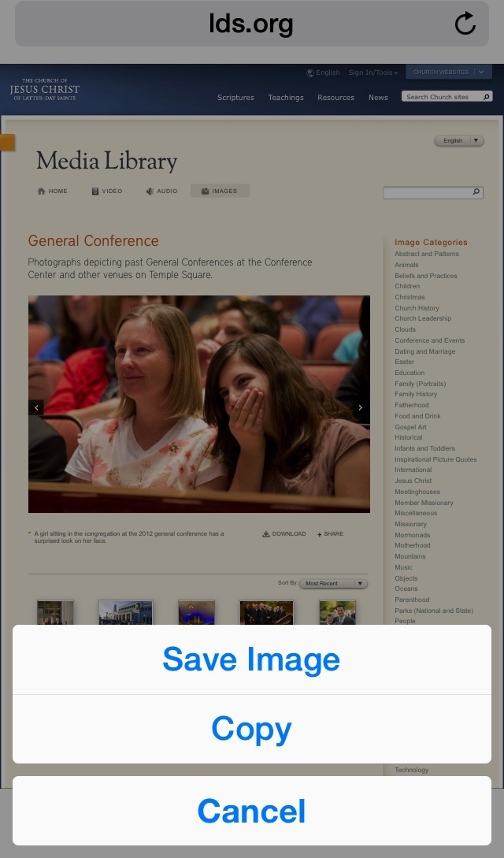Click the globe English language link

pos(323,72)
